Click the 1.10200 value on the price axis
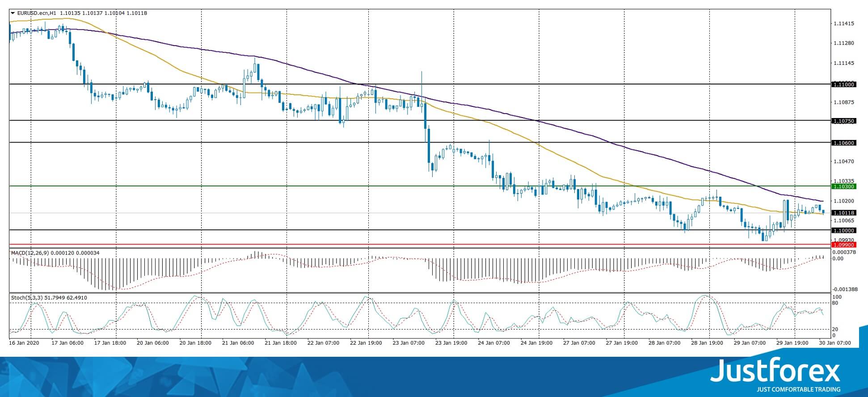The height and width of the screenshot is (397, 868). point(844,201)
